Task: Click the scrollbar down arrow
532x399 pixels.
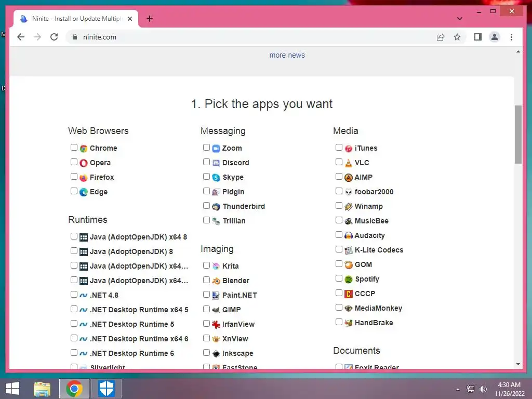Action: point(518,364)
